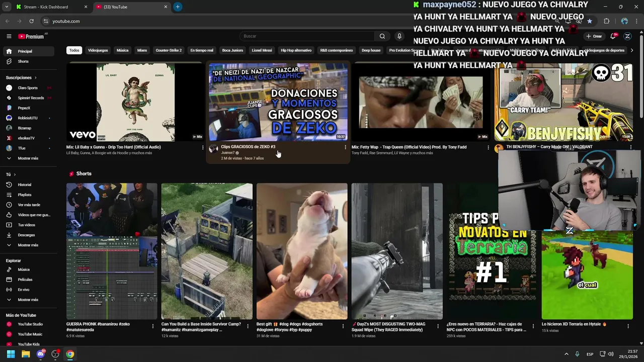Select the Todos filter chip

tap(74, 50)
